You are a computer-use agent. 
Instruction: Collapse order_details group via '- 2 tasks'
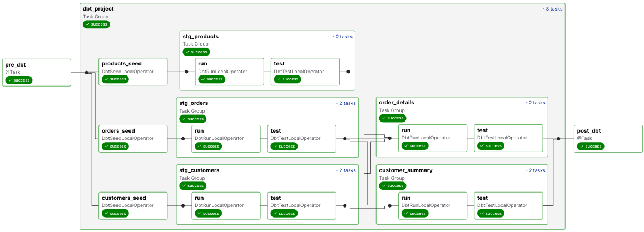coord(535,103)
